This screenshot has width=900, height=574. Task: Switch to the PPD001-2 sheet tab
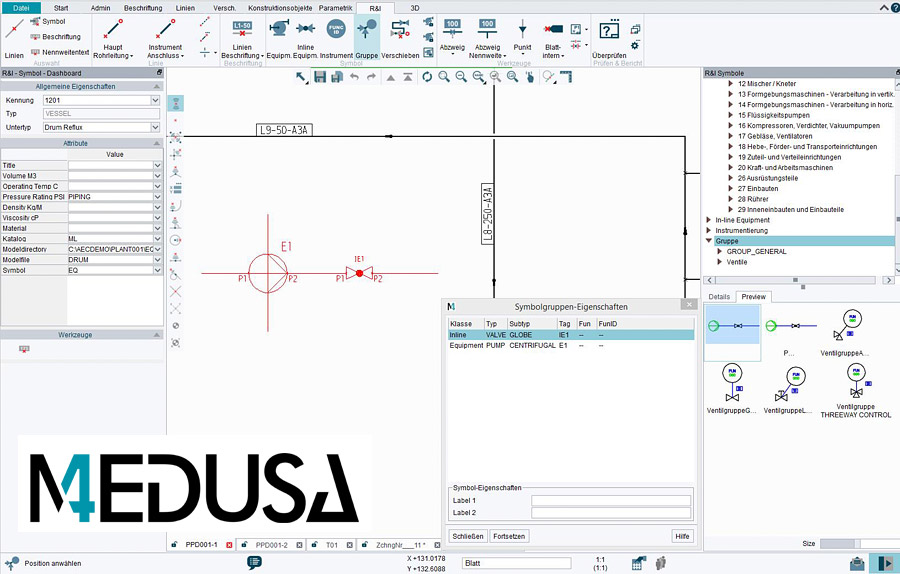(271, 545)
